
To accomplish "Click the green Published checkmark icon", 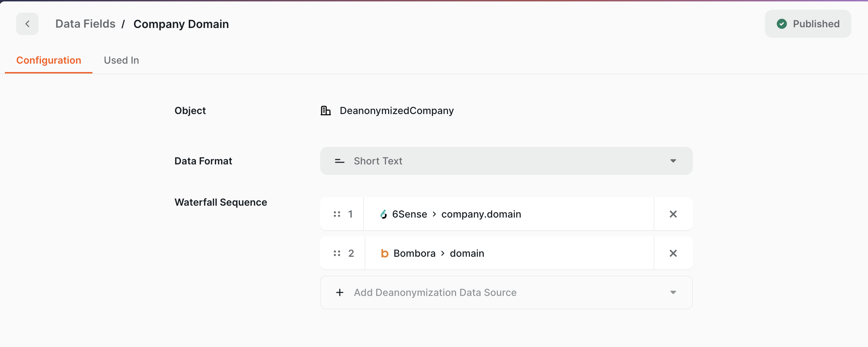I will (x=781, y=24).
